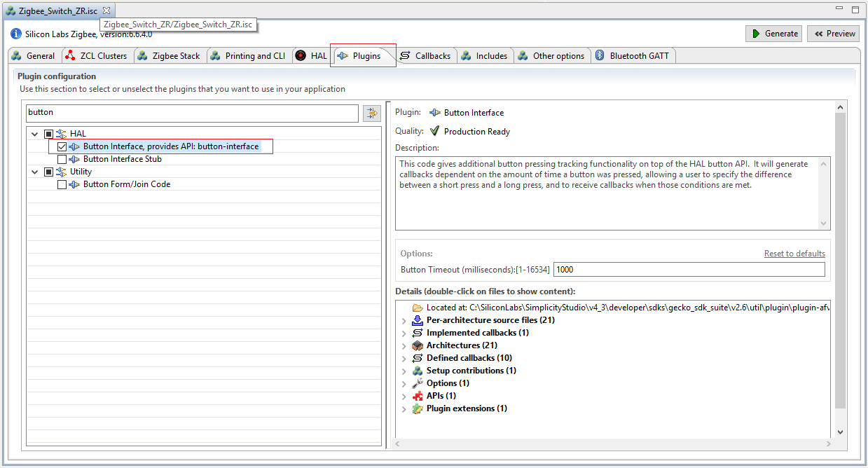Click the Per-architecture source files download icon
This screenshot has width=868, height=468.
(x=418, y=320)
